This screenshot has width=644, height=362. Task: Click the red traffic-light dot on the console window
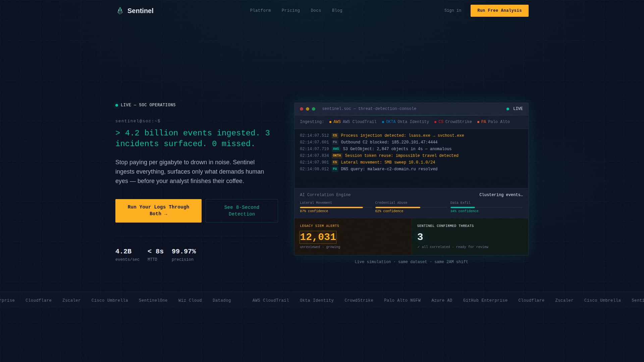301,109
